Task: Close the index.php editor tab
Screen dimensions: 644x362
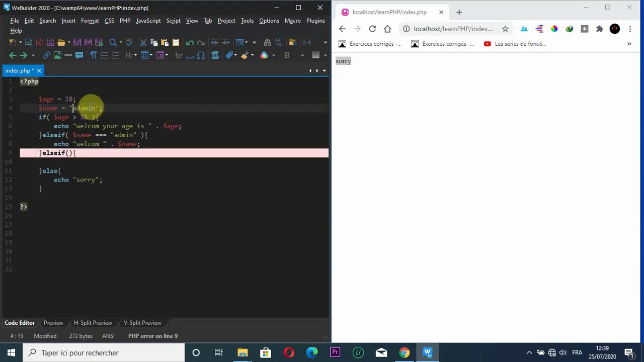Action: coord(39,71)
